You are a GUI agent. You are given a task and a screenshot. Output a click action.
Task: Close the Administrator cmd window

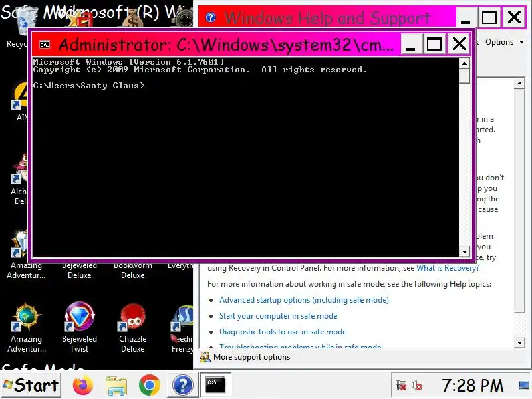[459, 44]
